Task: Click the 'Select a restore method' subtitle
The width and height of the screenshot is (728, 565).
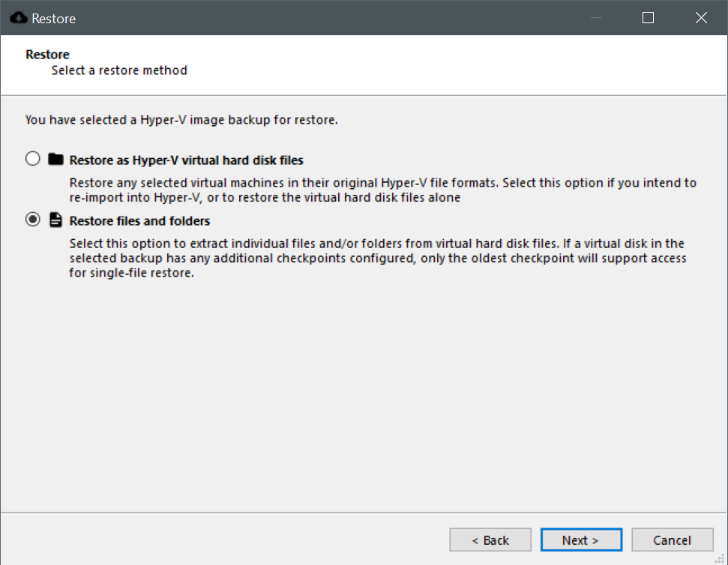Action: (x=119, y=70)
